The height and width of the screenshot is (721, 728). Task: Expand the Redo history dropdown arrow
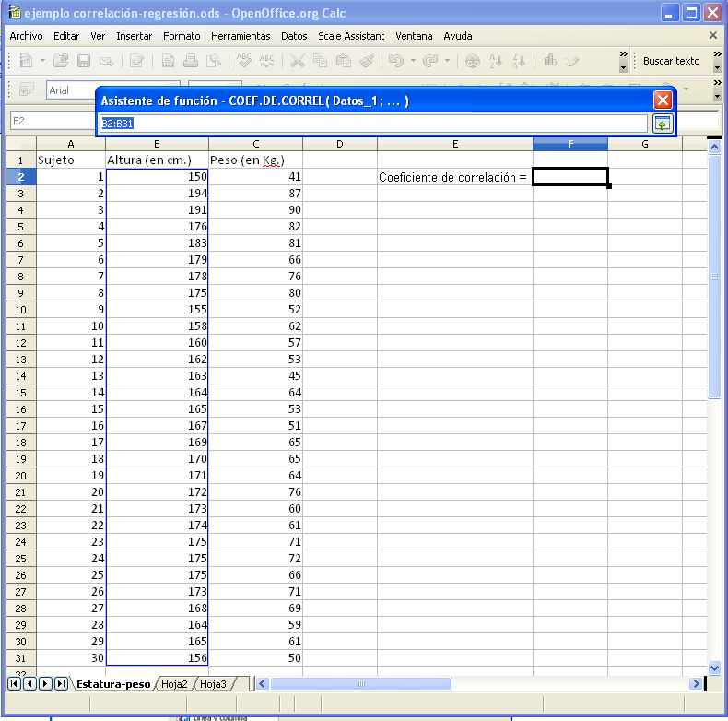447,62
